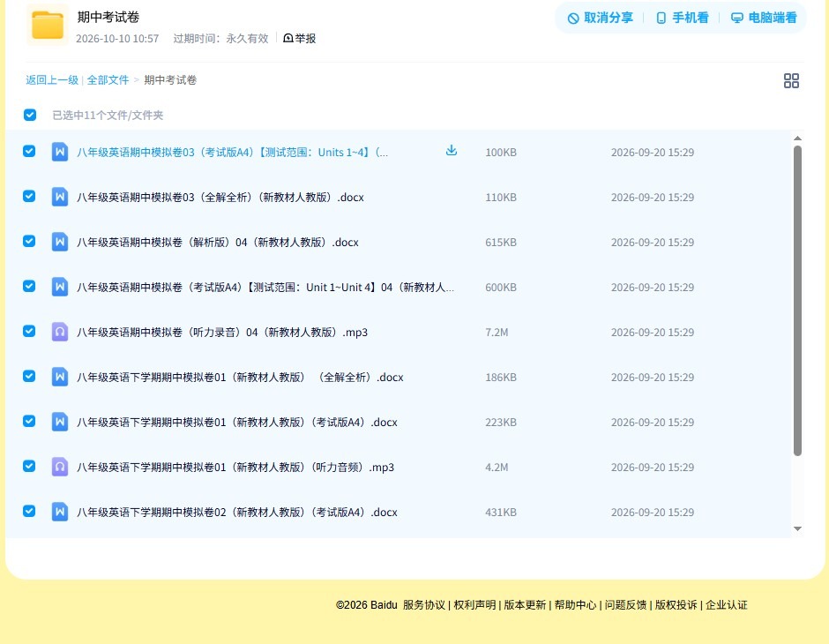This screenshot has height=644, width=829.
Task: Click the 取消分享 cancel-share button
Action: click(x=600, y=18)
